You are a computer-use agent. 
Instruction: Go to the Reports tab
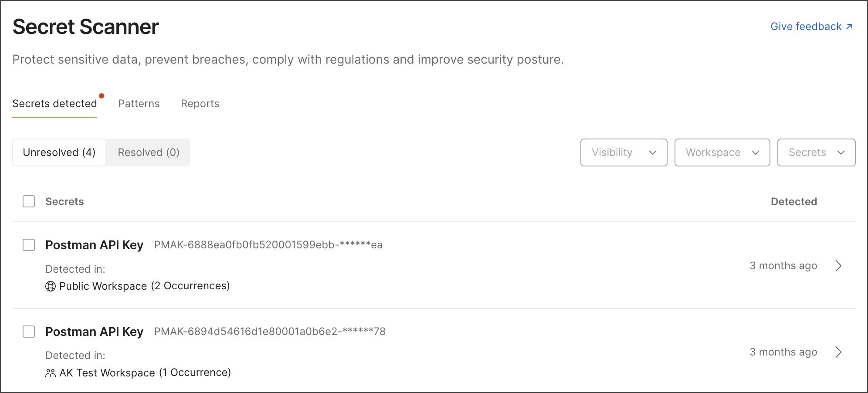[200, 104]
